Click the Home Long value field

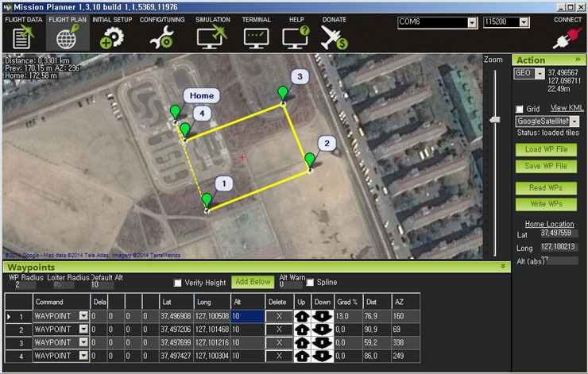point(559,247)
